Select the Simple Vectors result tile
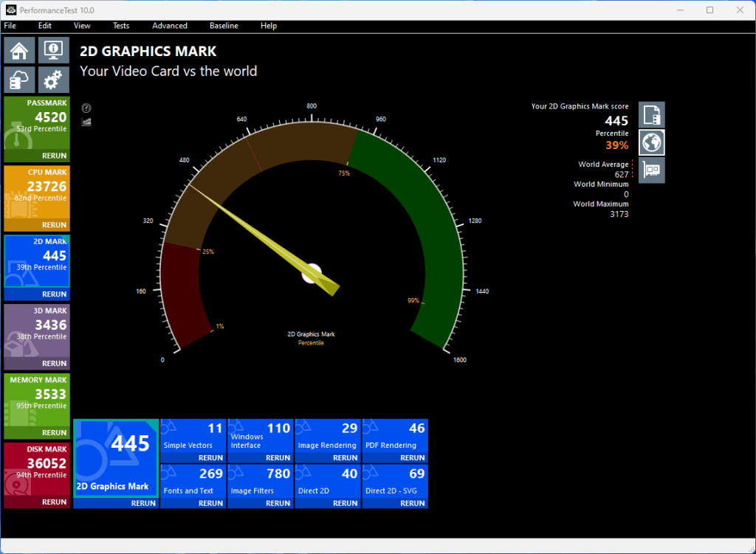 click(x=193, y=437)
